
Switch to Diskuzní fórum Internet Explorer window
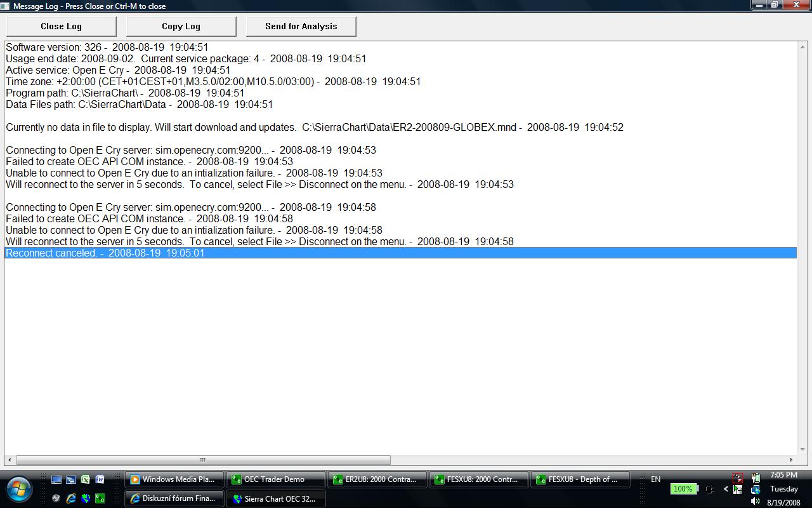[x=174, y=498]
